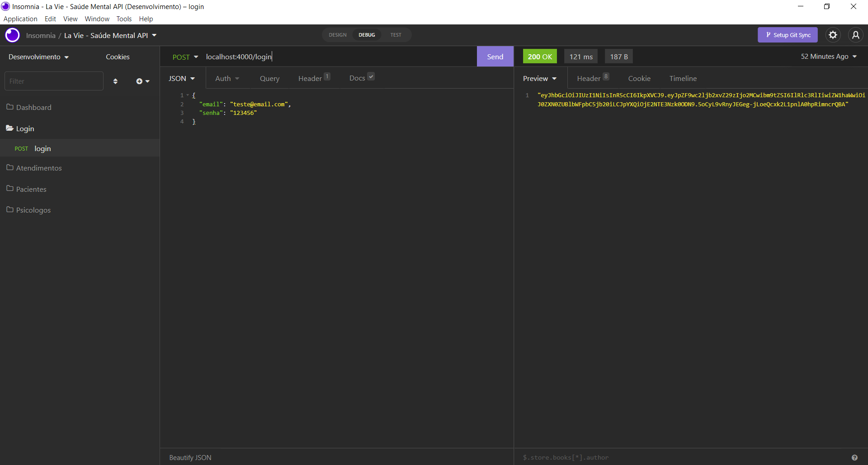Click the sort arrows icon in sidebar
This screenshot has width=868, height=465.
(x=115, y=81)
